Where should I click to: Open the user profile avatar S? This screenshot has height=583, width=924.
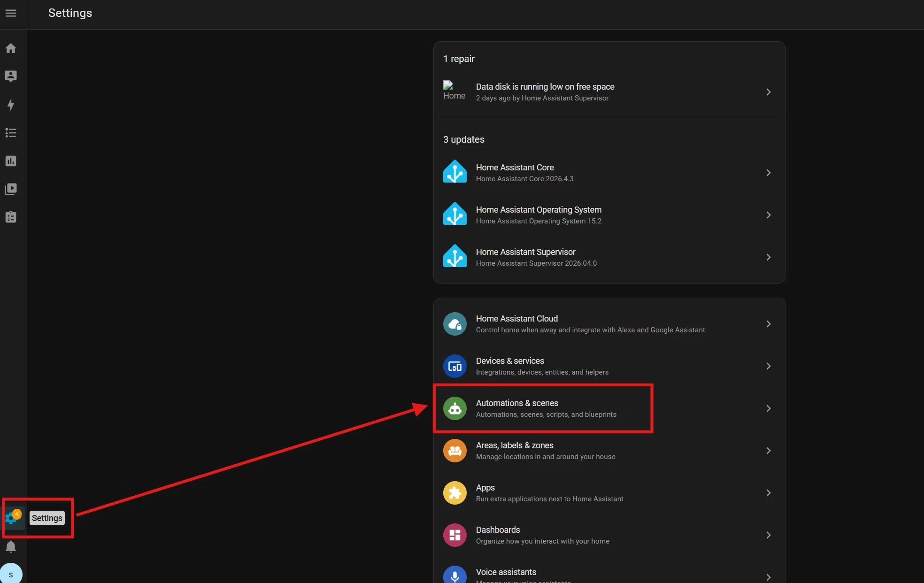pyautogui.click(x=11, y=574)
